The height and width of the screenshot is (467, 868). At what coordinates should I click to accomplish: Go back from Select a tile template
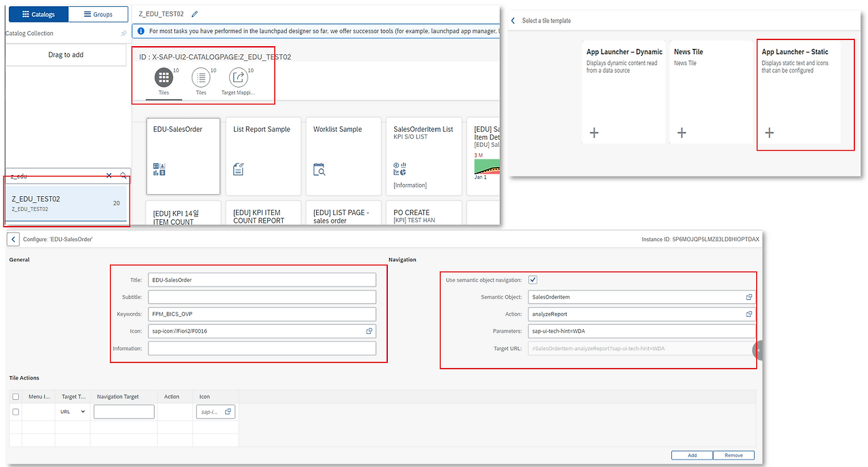pos(513,21)
